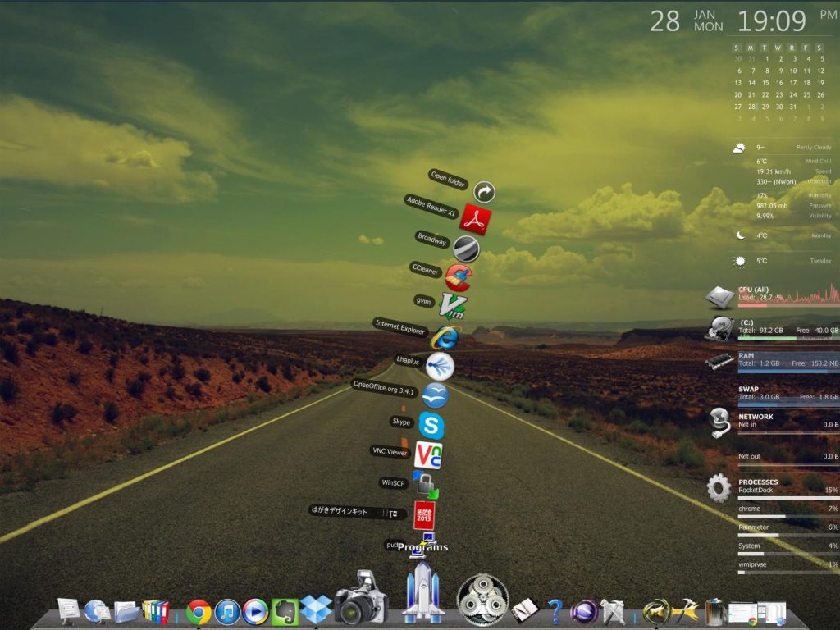840x630 pixels.
Task: Open Evernote in the dock
Action: (x=285, y=611)
